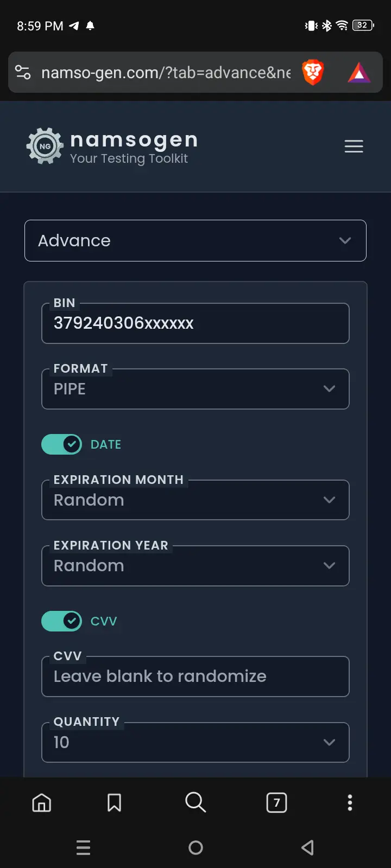Click the namso-gen.com address bar URL

tap(166, 73)
